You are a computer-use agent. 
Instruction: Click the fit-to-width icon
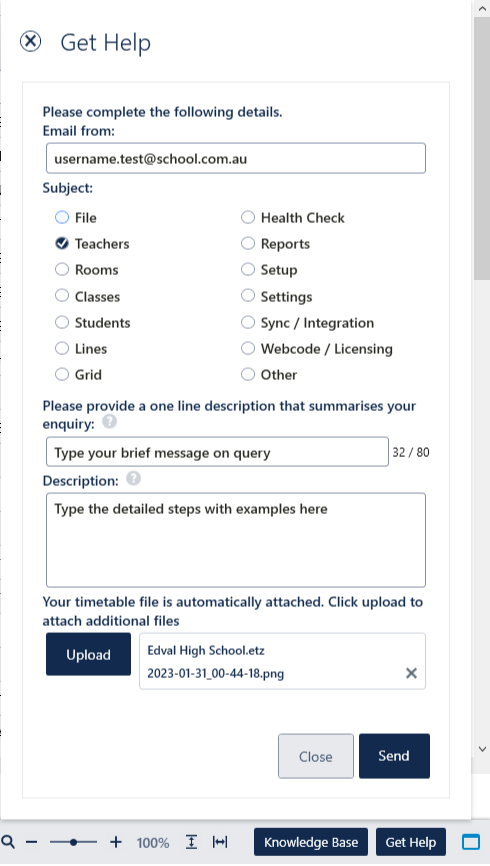point(220,842)
